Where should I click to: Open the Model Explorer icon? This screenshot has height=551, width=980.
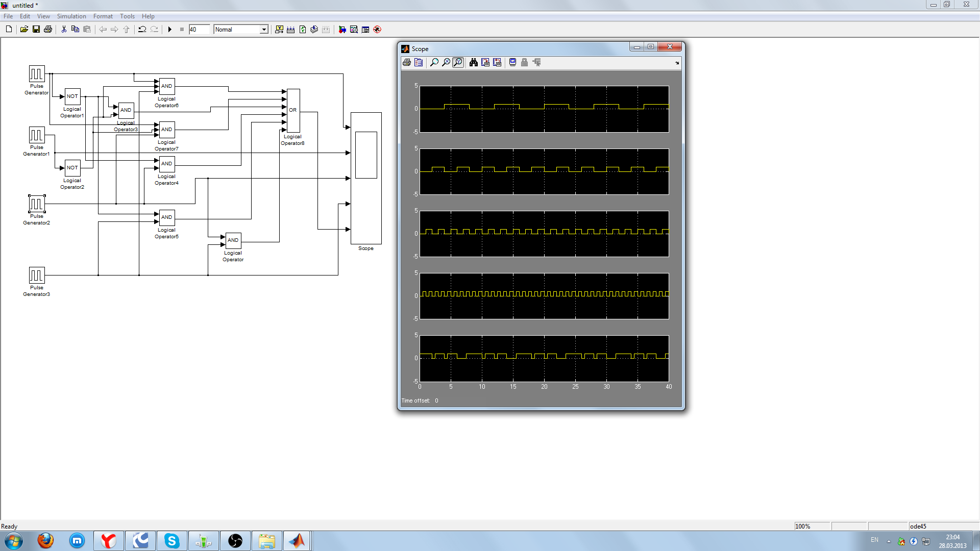click(354, 30)
